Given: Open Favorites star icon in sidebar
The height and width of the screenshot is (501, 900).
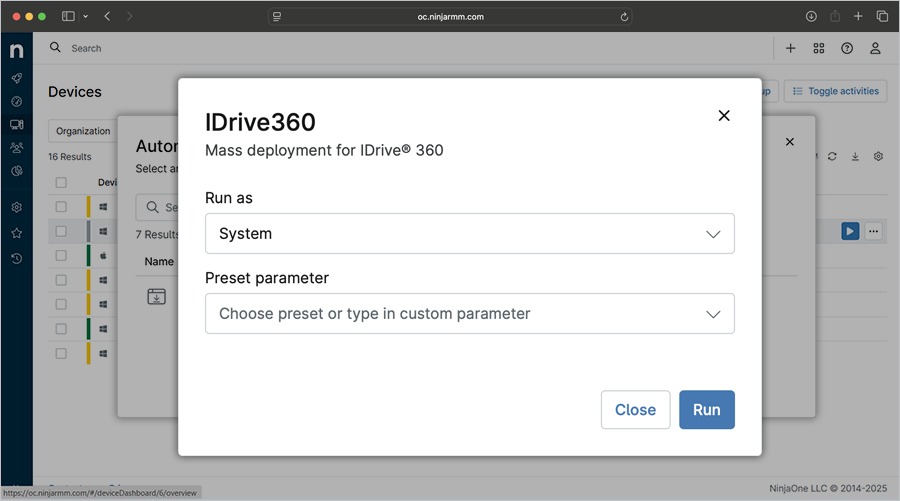Looking at the screenshot, I should [16, 233].
